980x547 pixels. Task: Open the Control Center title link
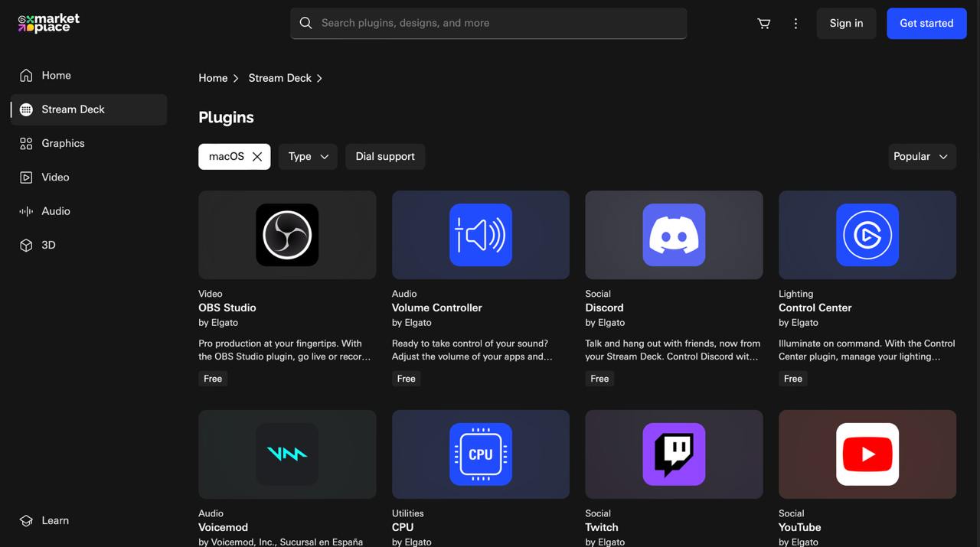click(815, 308)
